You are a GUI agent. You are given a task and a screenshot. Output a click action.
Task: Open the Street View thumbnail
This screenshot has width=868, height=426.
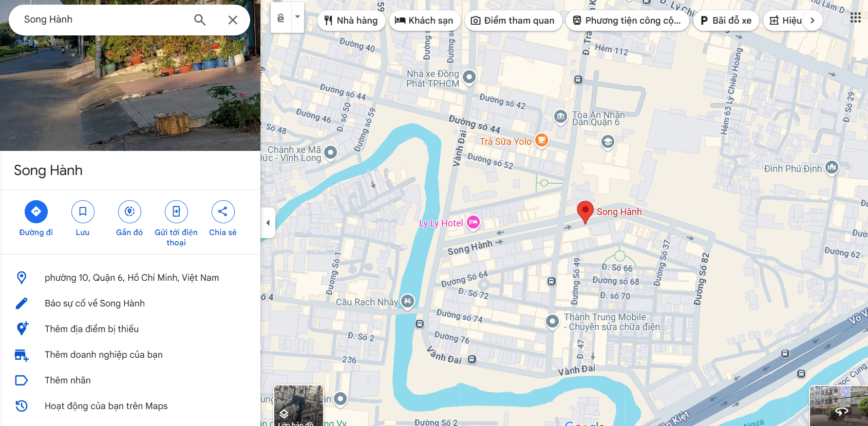point(839,406)
